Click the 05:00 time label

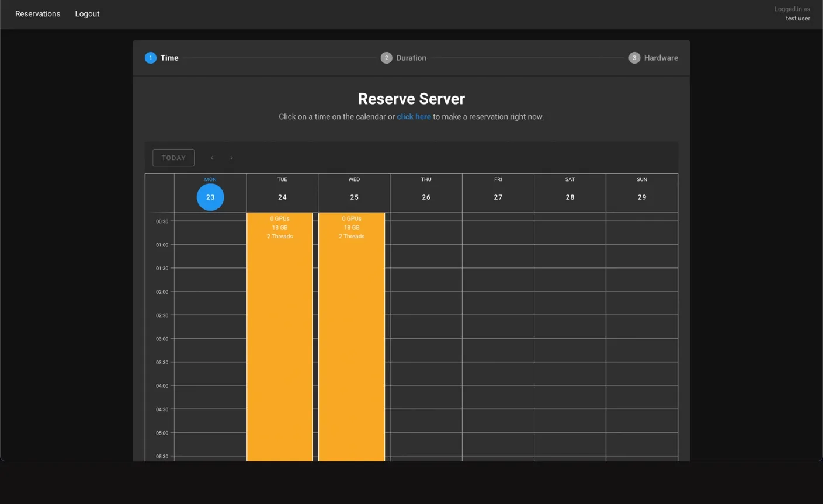click(x=162, y=433)
